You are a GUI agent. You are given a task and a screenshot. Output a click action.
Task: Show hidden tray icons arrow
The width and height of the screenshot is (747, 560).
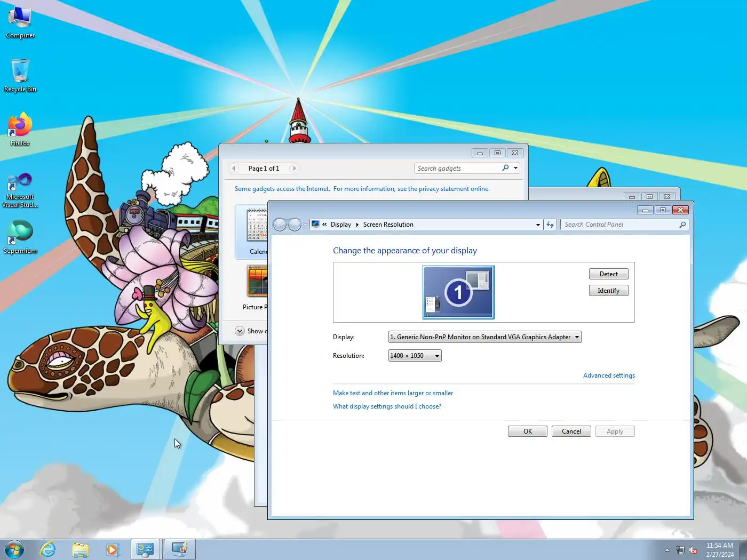pyautogui.click(x=667, y=550)
